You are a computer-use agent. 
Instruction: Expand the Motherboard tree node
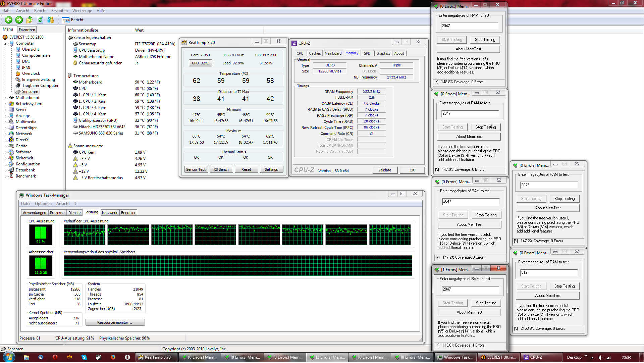tap(5, 98)
